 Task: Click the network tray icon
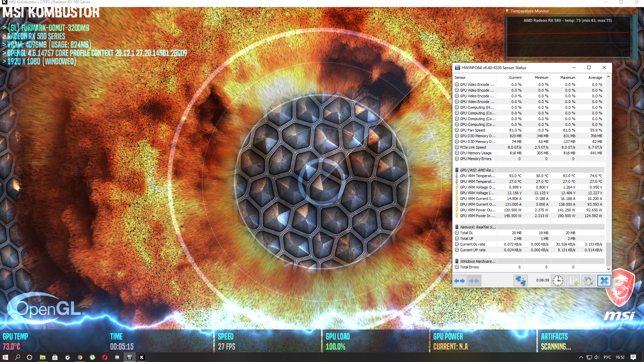589,357
